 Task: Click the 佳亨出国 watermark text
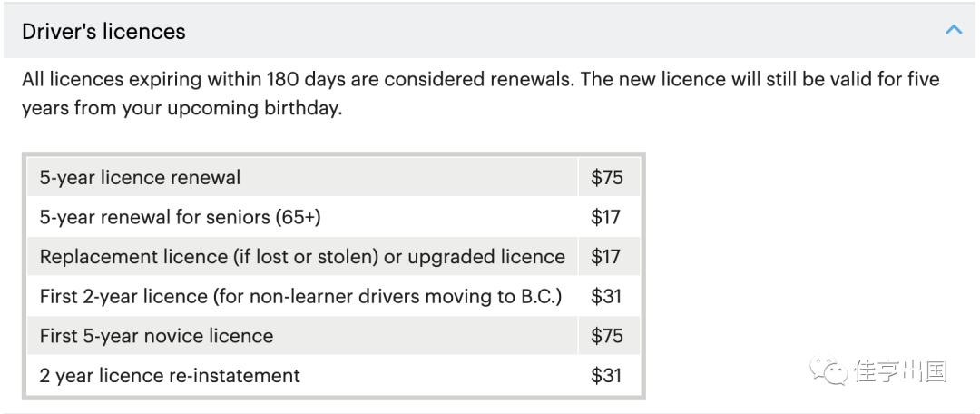coord(900,371)
